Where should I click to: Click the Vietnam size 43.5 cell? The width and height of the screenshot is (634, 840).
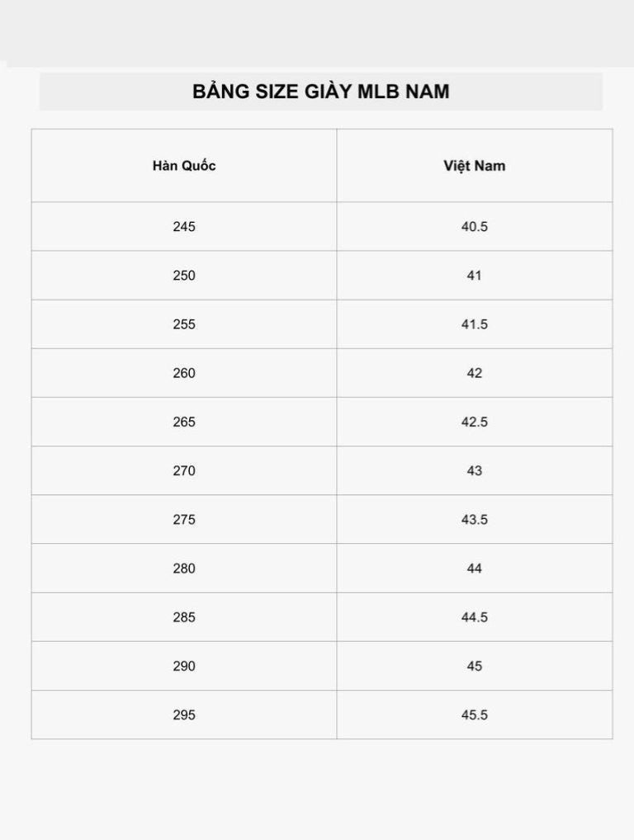pyautogui.click(x=474, y=520)
